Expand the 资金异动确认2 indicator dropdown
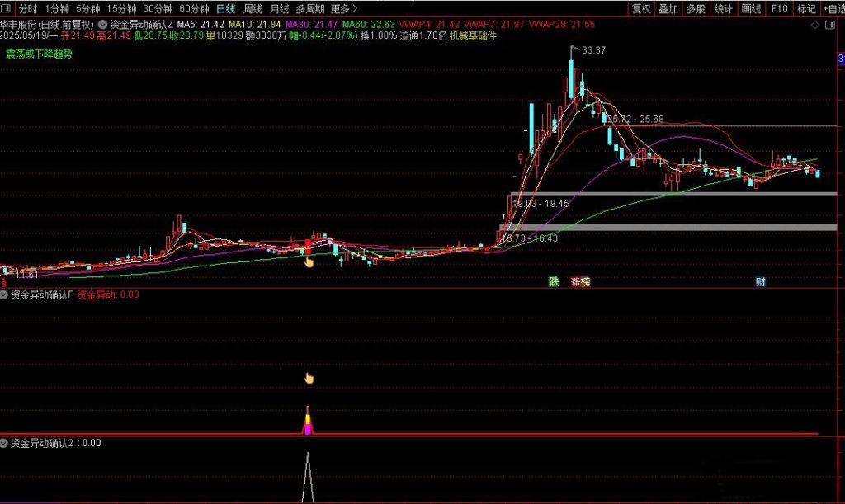Viewport: 845px width, 504px height. tap(5, 443)
